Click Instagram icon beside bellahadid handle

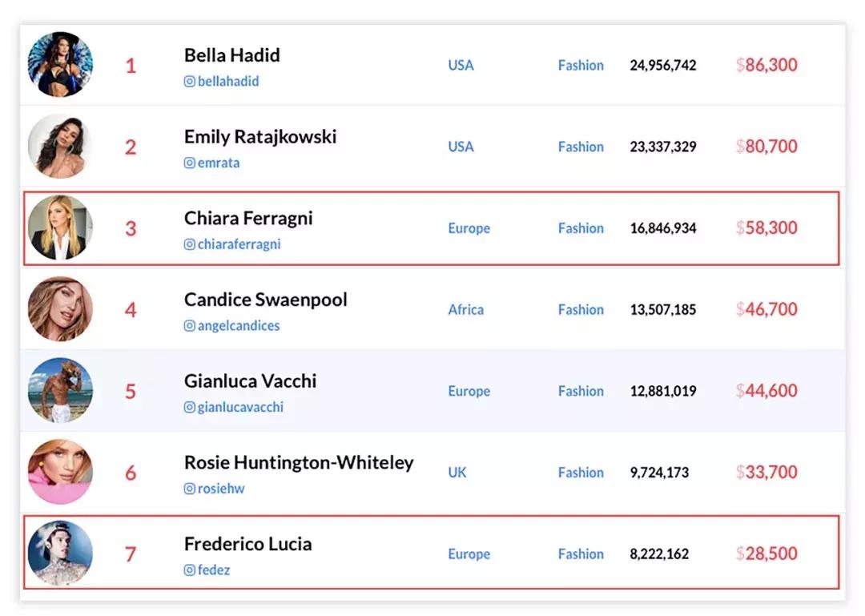coord(190,82)
